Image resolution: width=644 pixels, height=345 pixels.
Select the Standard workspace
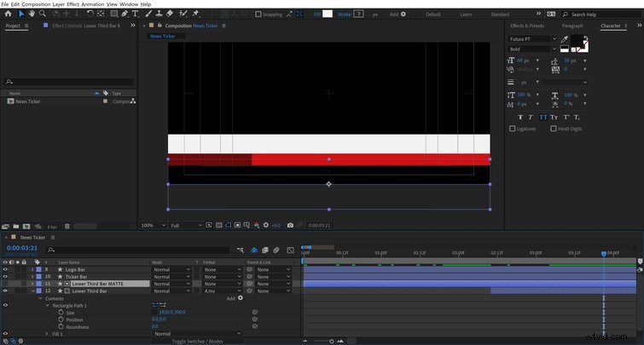tap(500, 14)
